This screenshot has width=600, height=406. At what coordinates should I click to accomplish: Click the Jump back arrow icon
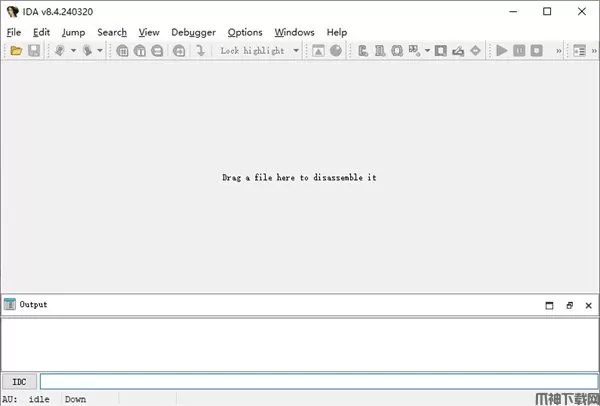[60, 51]
